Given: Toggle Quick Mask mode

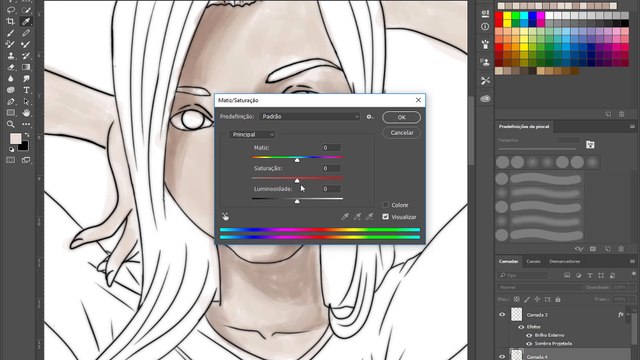Looking at the screenshot, I should (x=11, y=160).
